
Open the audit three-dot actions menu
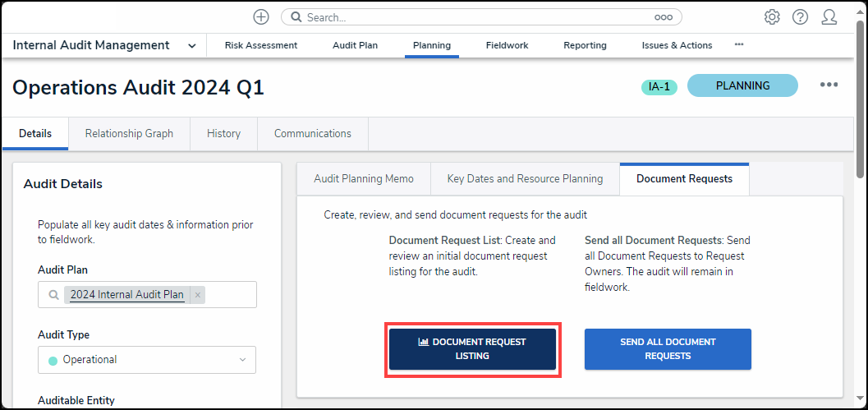(x=829, y=85)
